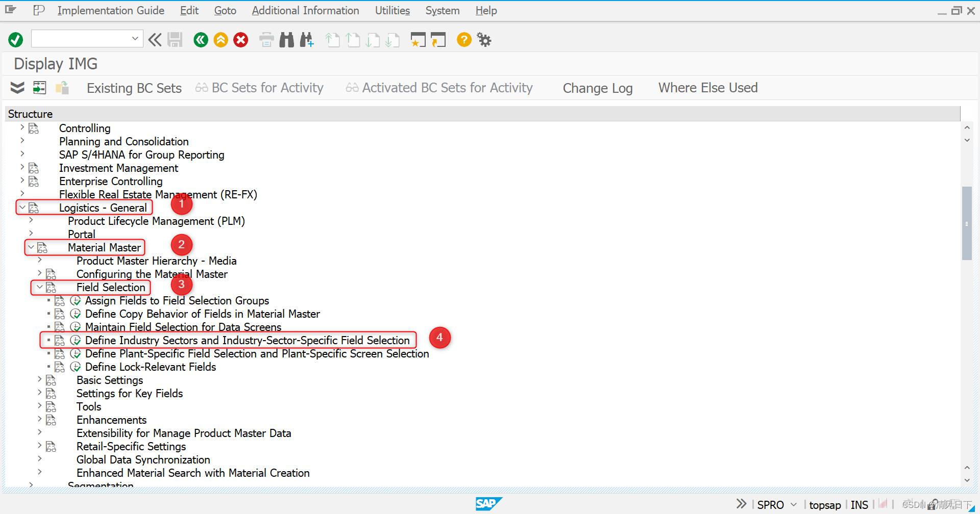
Task: Execute Define Copy Behavior of Fields activity
Action: tap(76, 314)
